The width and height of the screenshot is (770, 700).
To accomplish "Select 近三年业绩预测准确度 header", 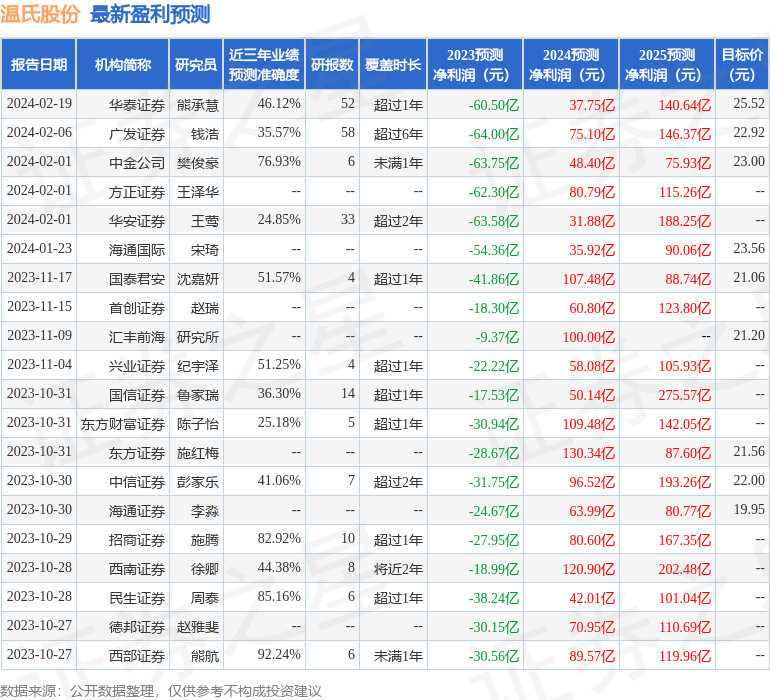I will tap(264, 64).
